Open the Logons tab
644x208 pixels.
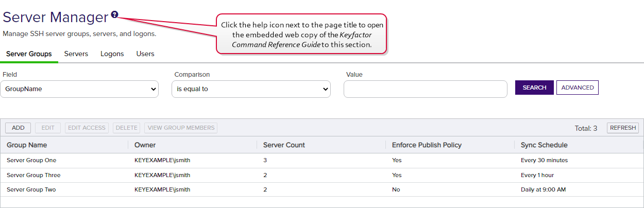[x=112, y=54]
